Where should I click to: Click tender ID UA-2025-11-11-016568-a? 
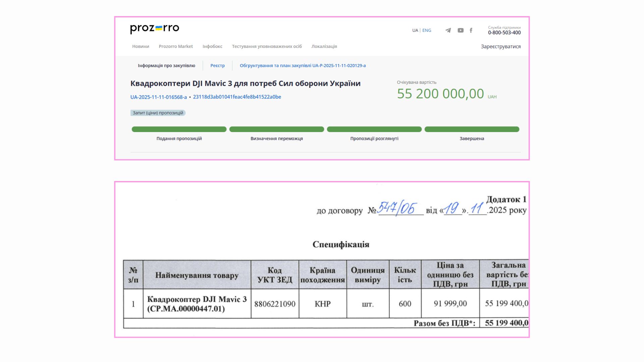(x=158, y=97)
